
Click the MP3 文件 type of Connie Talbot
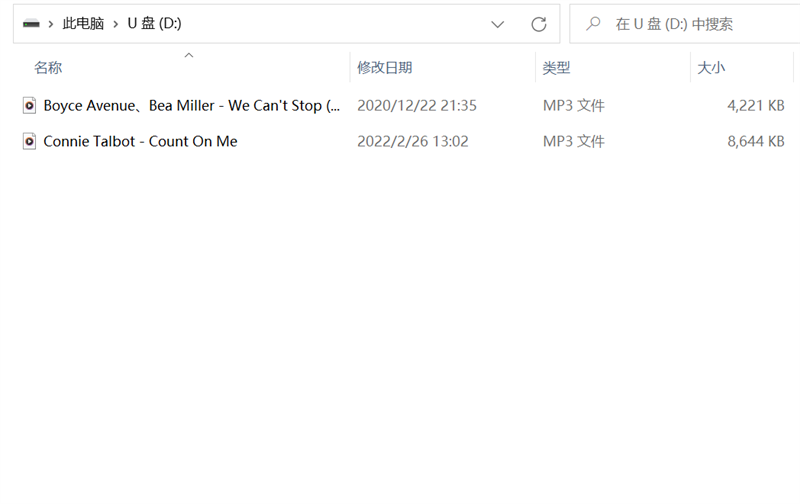[574, 142]
